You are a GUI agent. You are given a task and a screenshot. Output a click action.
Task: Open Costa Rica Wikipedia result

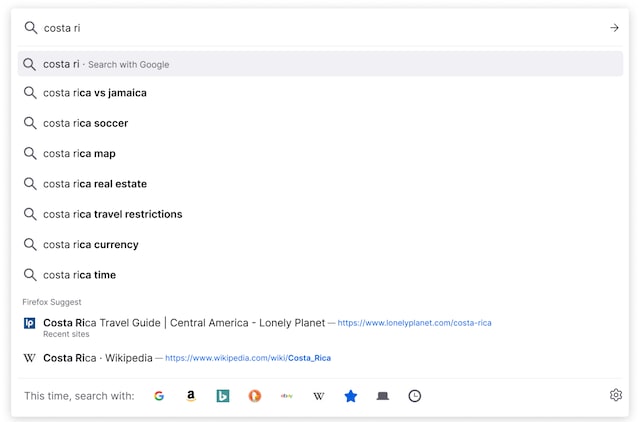(x=98, y=358)
